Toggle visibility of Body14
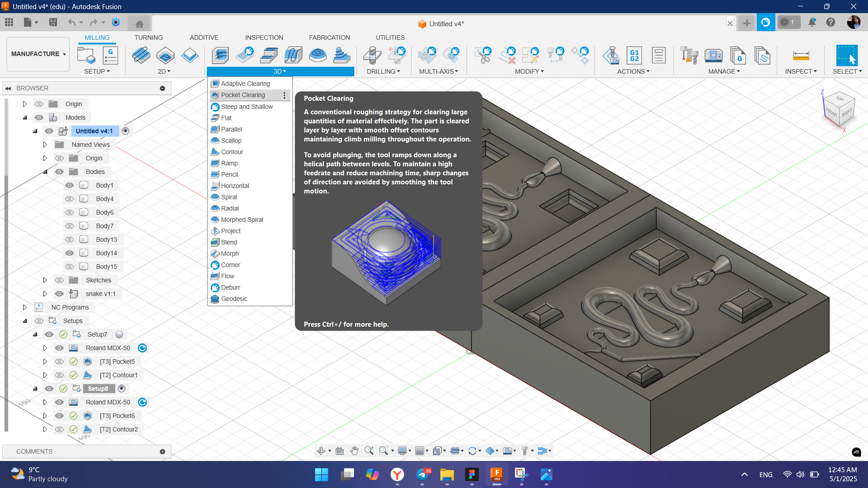 click(69, 253)
